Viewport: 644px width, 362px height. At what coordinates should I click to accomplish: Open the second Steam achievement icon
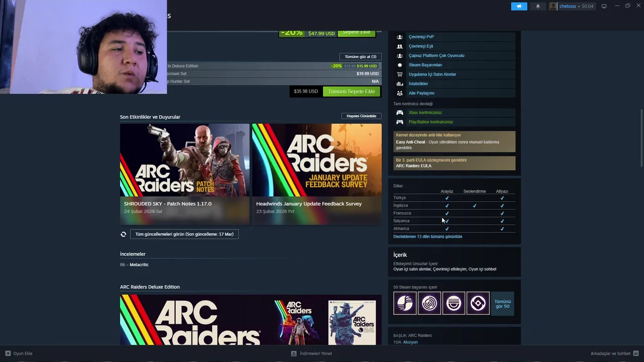(x=429, y=303)
